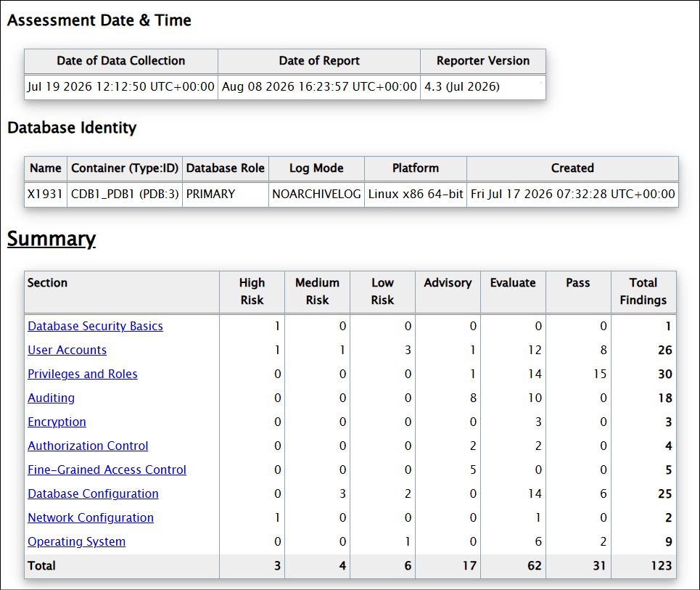The height and width of the screenshot is (590, 700).
Task: Go to Privileges and Roles section
Action: click(x=83, y=374)
